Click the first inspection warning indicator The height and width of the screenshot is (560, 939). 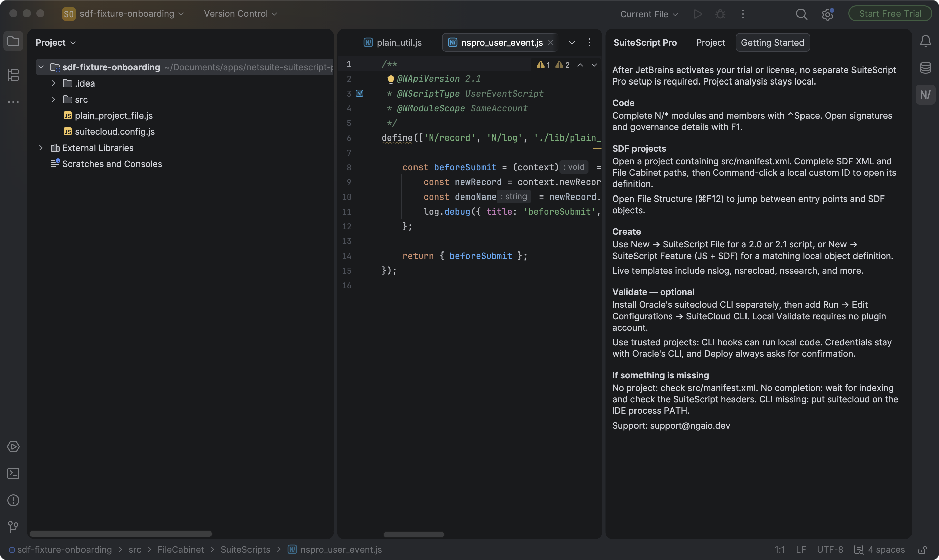544,65
